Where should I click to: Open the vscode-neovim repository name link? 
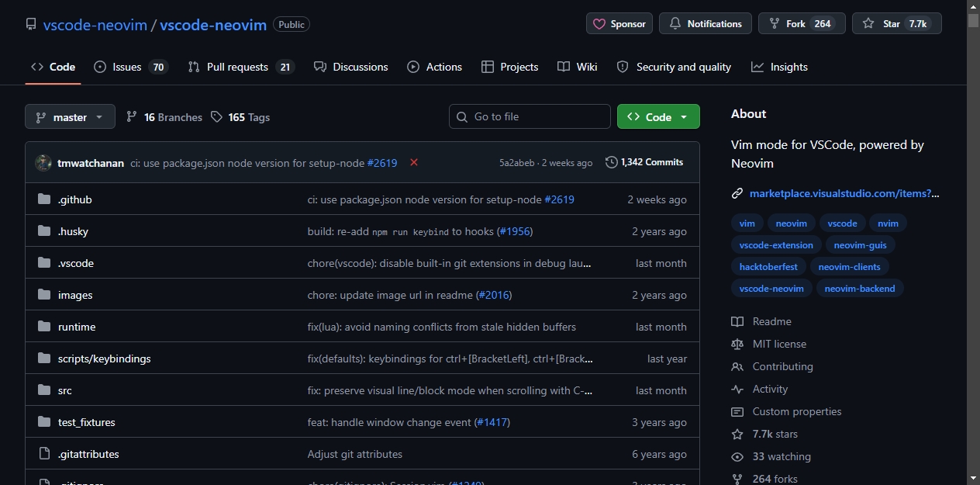(x=213, y=25)
